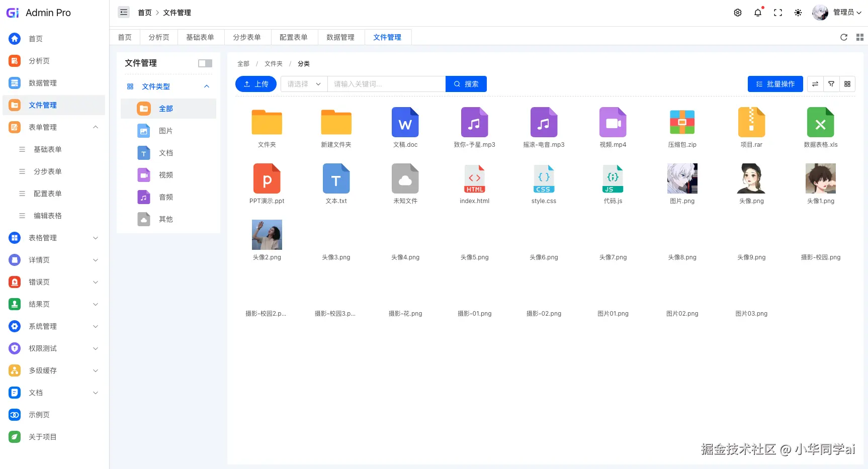The height and width of the screenshot is (469, 868).
Task: Open the 头像1.png image thumbnail
Action: point(821,178)
